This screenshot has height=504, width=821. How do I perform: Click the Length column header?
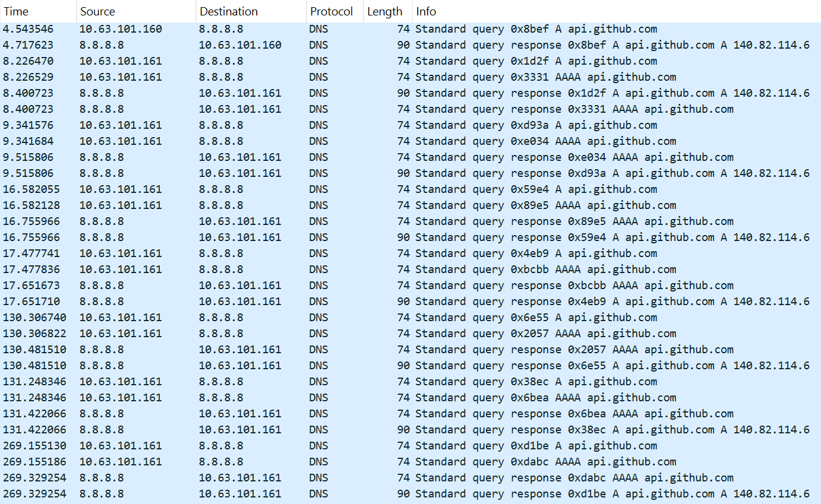coord(384,11)
